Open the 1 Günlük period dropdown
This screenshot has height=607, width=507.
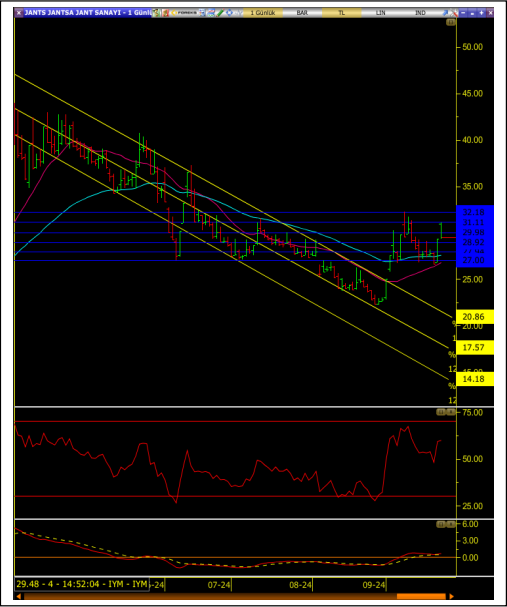click(263, 13)
